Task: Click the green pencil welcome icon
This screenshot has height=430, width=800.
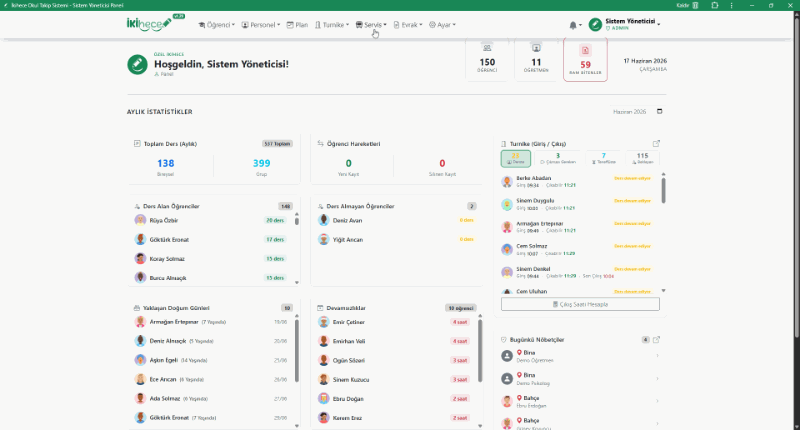Action: (x=137, y=65)
